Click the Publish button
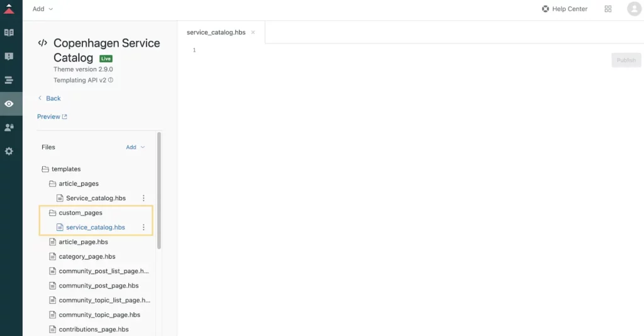The width and height of the screenshot is (644, 336). (x=626, y=60)
